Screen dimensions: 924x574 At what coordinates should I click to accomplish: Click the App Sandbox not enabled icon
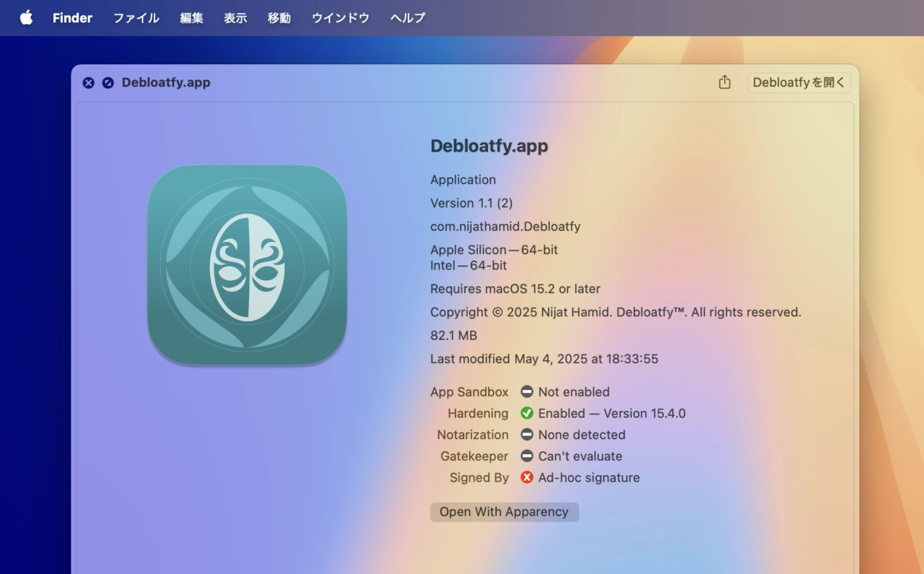click(527, 392)
